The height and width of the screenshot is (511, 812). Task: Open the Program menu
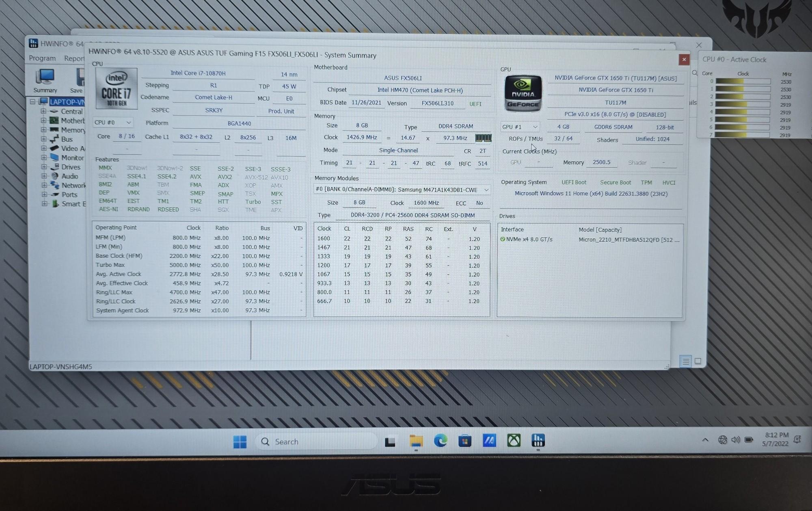tap(42, 58)
